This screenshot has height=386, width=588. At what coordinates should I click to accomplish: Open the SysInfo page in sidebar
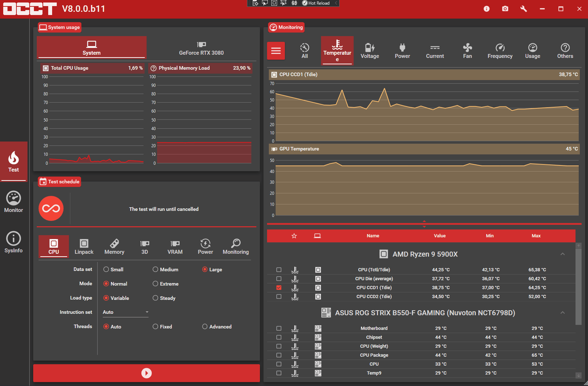(x=14, y=242)
